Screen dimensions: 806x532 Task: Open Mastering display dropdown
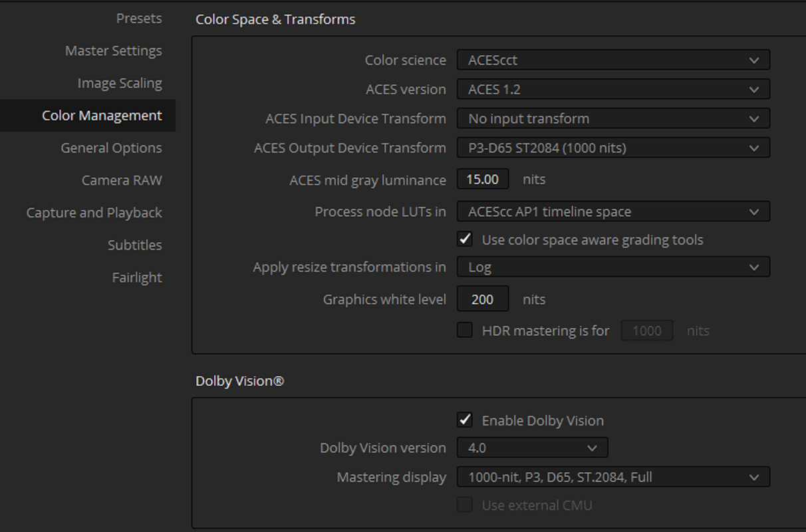pos(613,477)
